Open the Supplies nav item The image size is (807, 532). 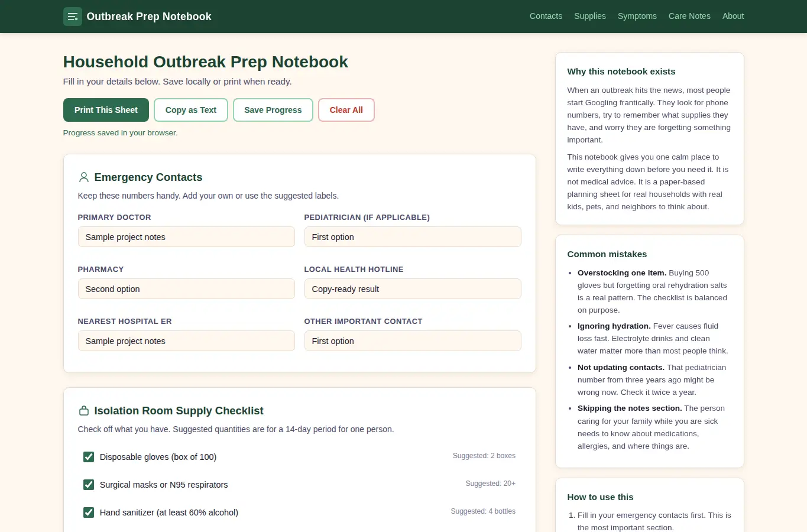pos(590,16)
